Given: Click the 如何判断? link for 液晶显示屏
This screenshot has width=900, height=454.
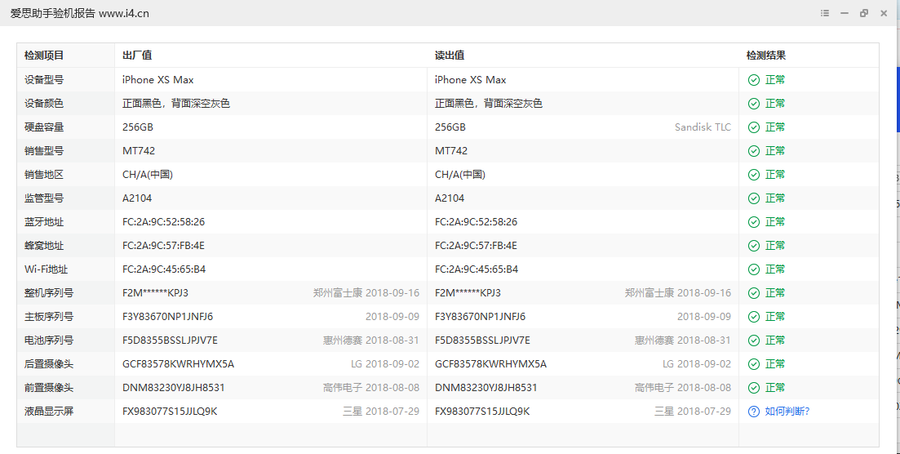Looking at the screenshot, I should [x=787, y=412].
